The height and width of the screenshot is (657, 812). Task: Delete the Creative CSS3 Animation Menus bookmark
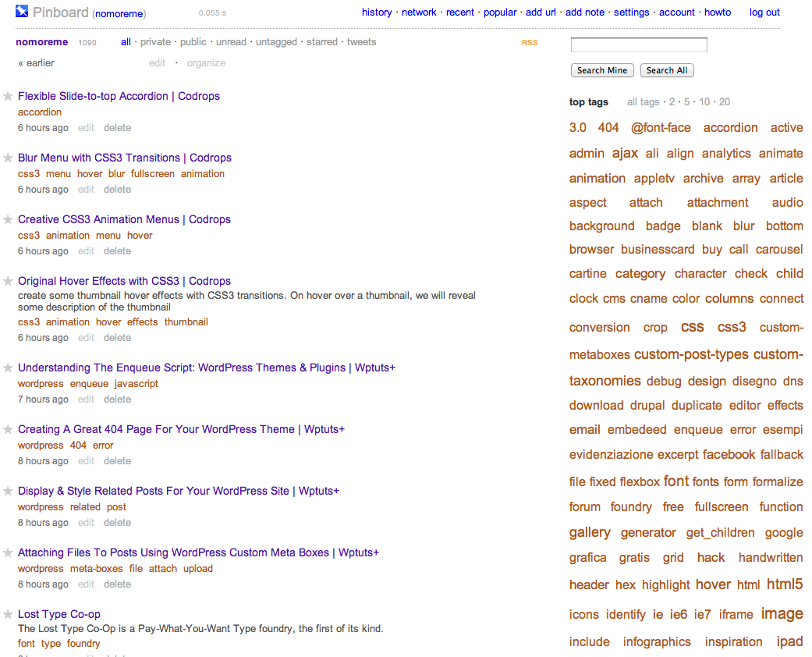(x=117, y=251)
